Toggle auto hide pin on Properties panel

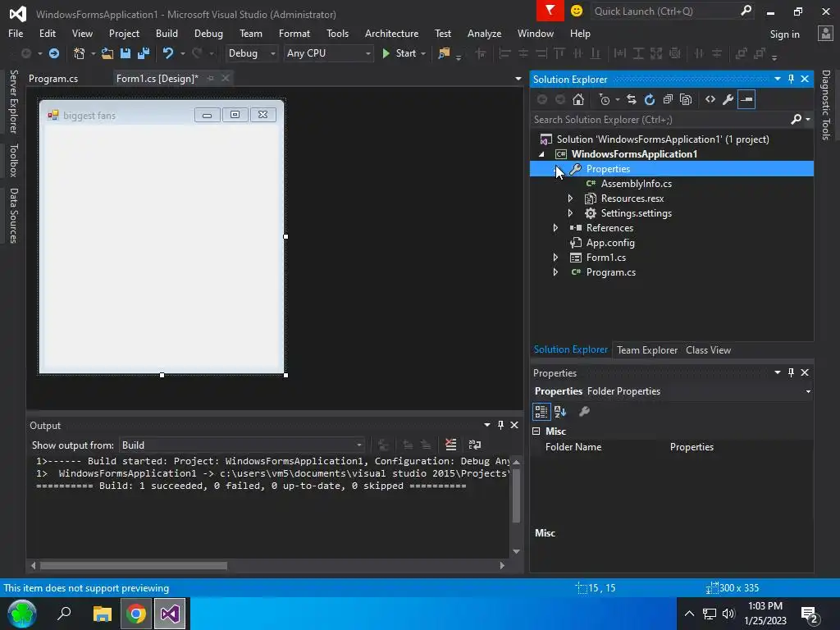pos(792,372)
